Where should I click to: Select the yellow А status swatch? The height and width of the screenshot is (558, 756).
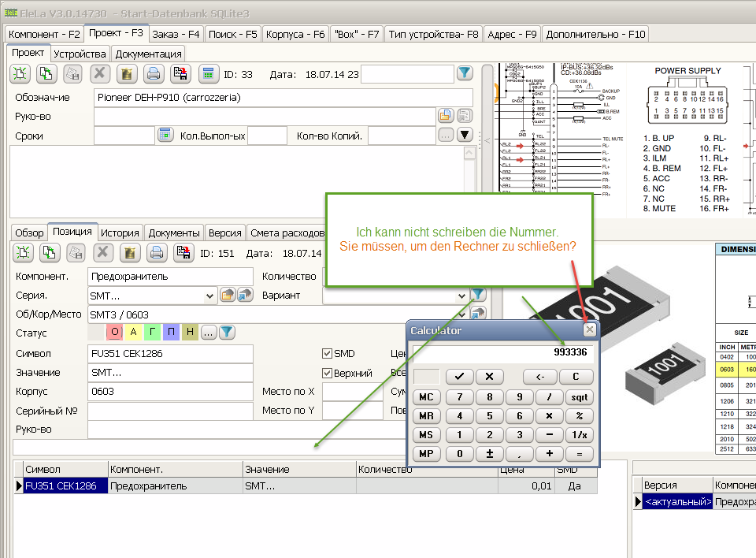pyautogui.click(x=134, y=332)
